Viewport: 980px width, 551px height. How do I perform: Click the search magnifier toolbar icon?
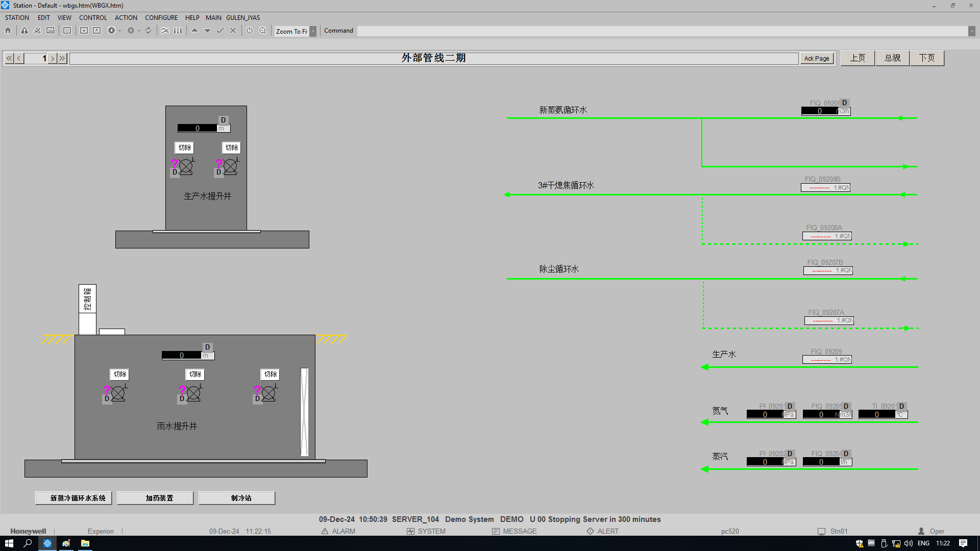263,31
